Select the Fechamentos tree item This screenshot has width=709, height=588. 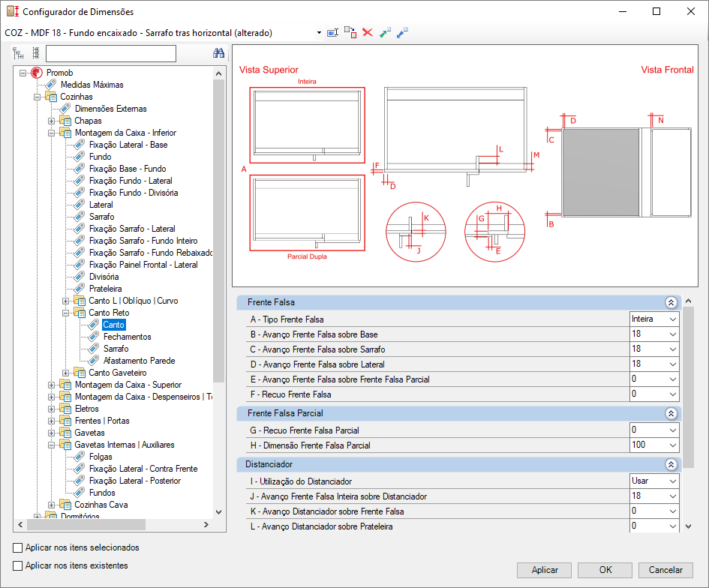coord(127,337)
